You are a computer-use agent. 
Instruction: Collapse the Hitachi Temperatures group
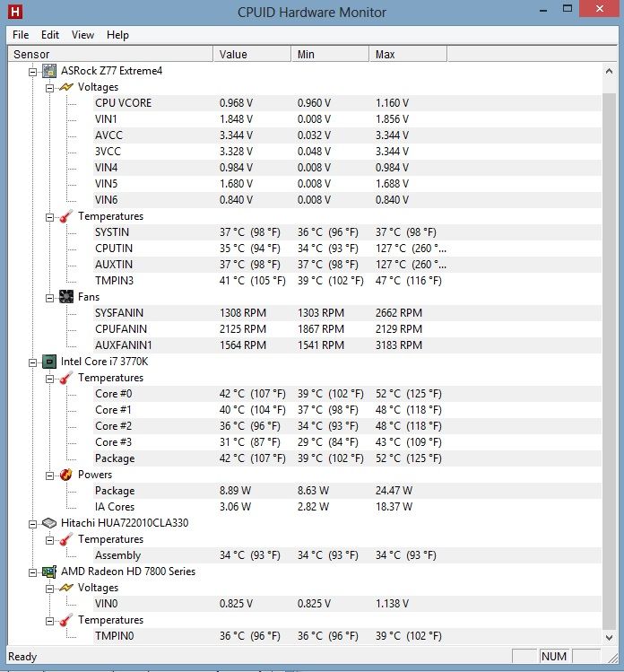[x=49, y=541]
